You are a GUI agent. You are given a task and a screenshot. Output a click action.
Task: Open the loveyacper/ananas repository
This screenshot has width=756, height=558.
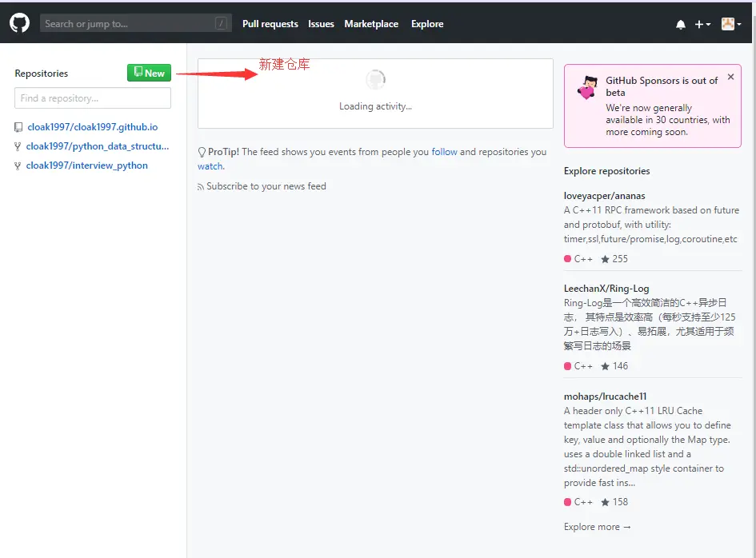(x=604, y=196)
